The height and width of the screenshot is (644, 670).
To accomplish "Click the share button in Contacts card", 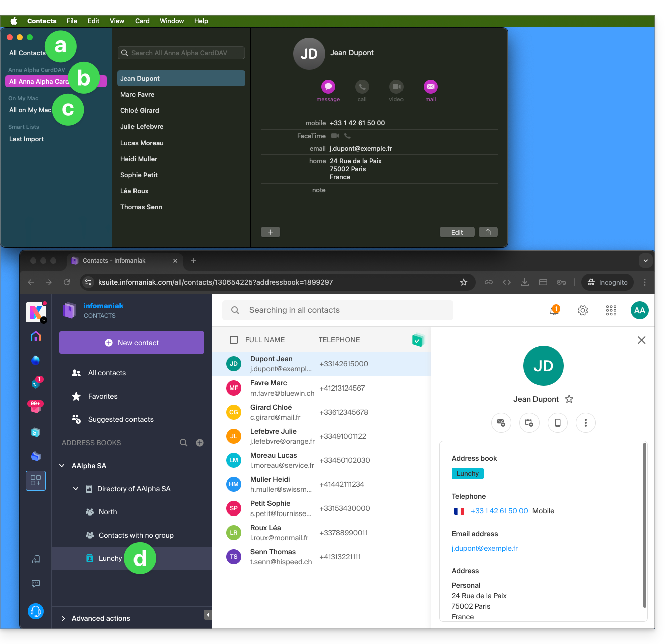I will coord(488,232).
